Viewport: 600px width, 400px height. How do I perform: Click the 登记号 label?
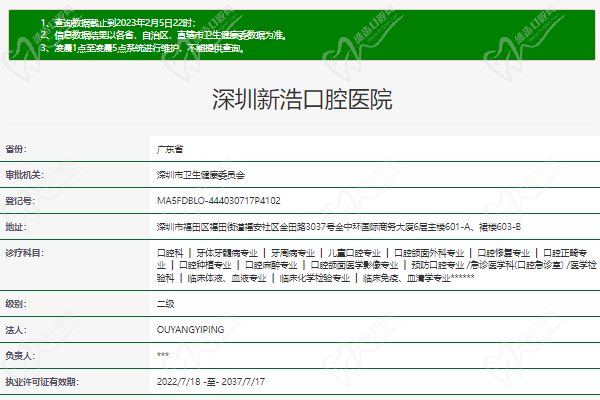coord(20,201)
